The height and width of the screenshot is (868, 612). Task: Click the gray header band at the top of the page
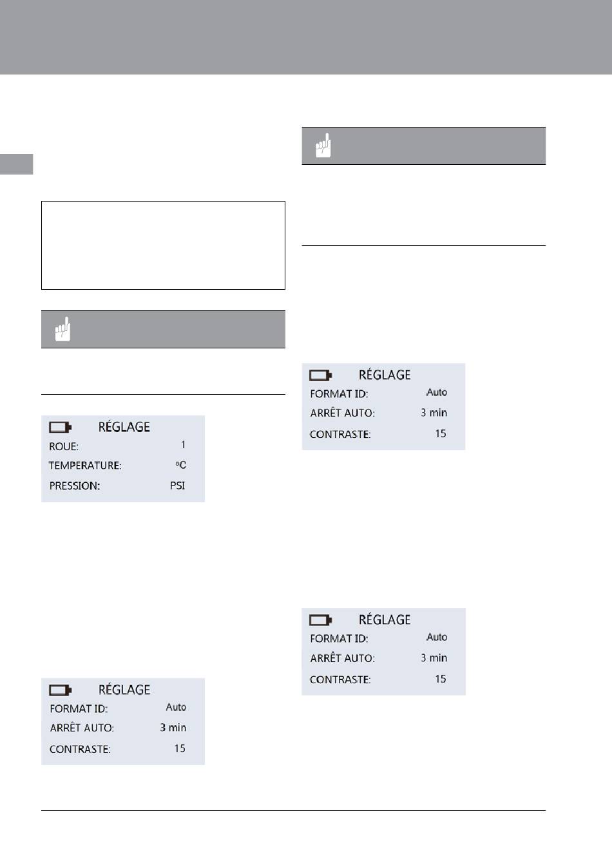click(x=306, y=37)
